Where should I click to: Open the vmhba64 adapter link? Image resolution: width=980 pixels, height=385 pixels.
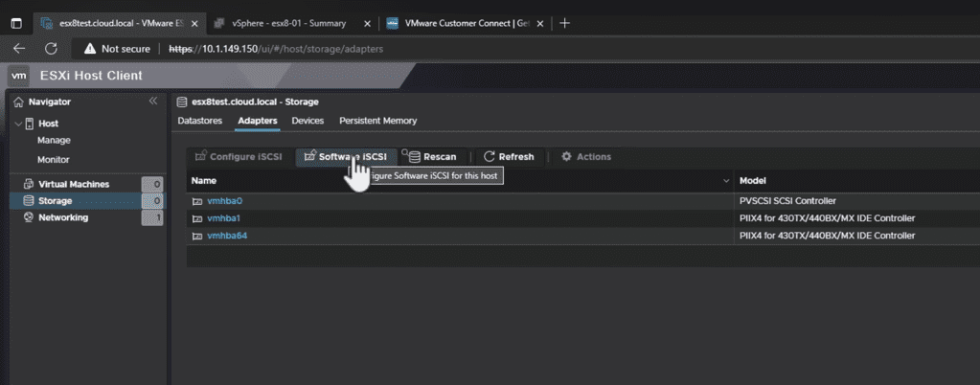click(x=227, y=236)
